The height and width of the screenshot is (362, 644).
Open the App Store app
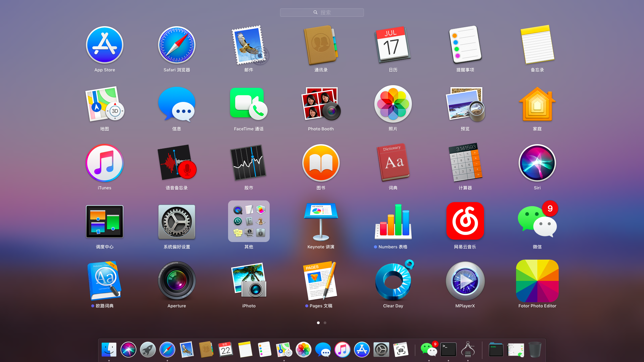coord(105,45)
